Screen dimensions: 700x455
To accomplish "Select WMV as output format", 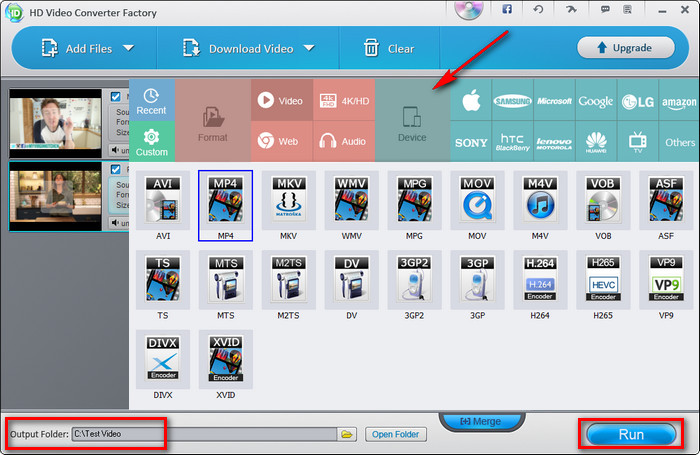I will tap(351, 200).
